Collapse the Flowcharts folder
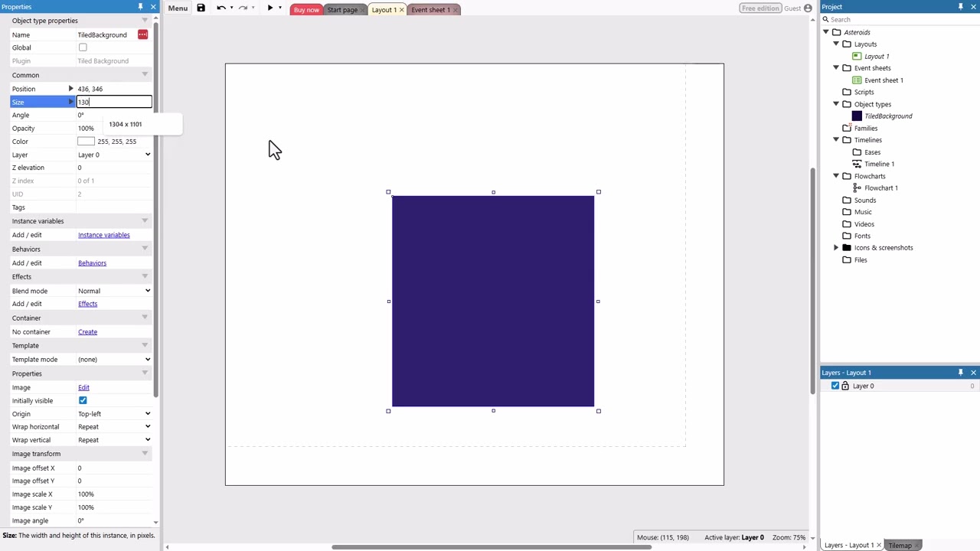Screen dimensions: 980x551 tap(836, 176)
